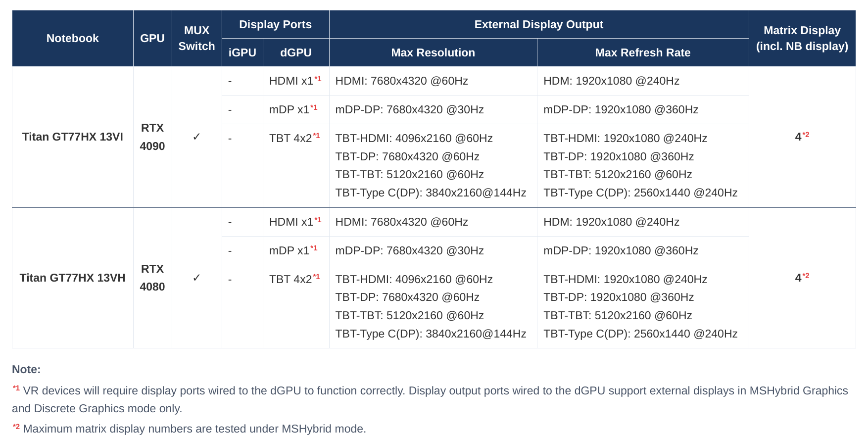Click the RTX 4080 GPU cell
This screenshot has height=435, width=868.
click(152, 278)
